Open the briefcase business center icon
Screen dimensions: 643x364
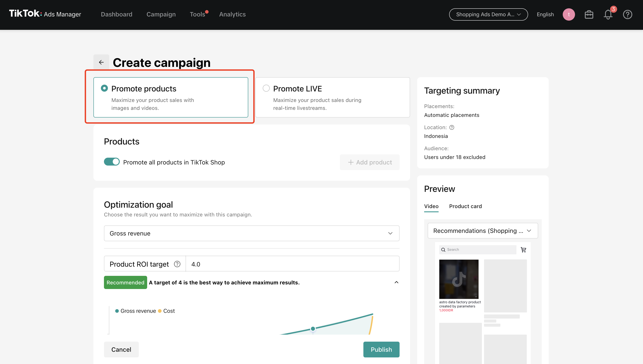pos(589,14)
